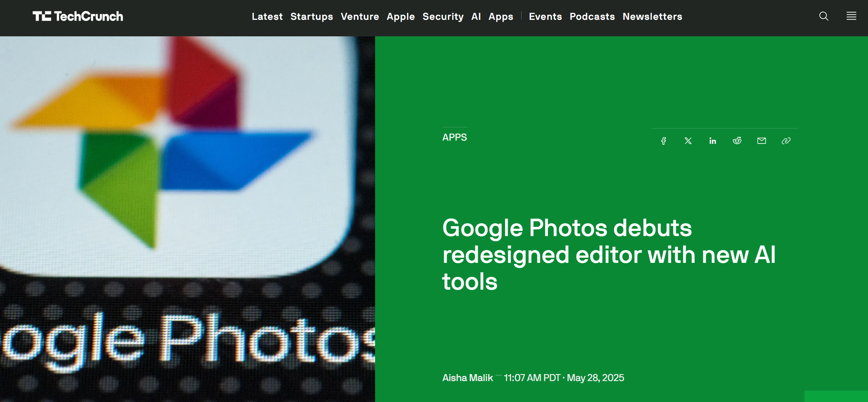This screenshot has width=868, height=402.
Task: Go to Latest in navigation
Action: [x=267, y=17]
